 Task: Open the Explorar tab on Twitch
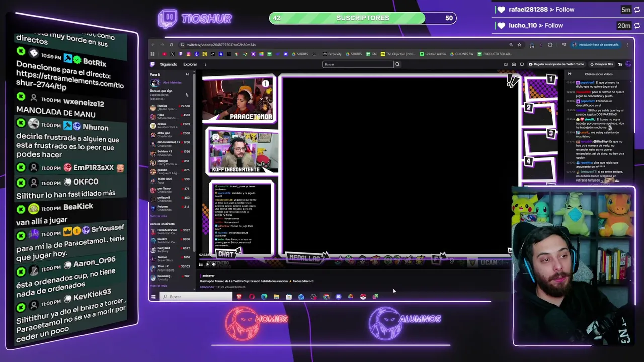190,64
